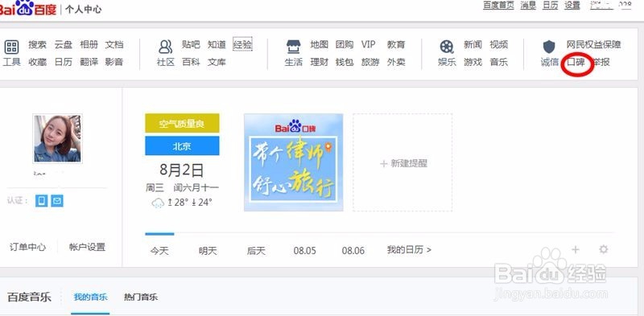This screenshot has width=644, height=316.
Task: Open the 旅游 link
Action: 370,62
